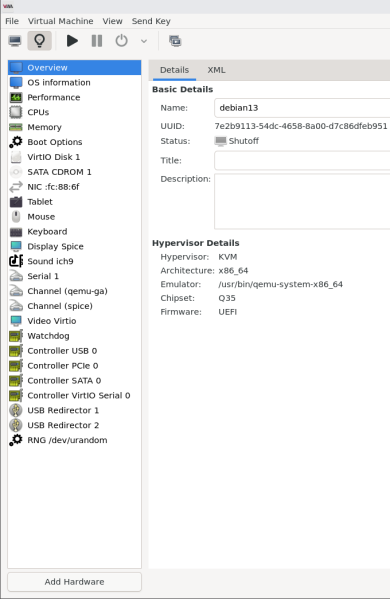Select Watchdog device
The height and width of the screenshot is (599, 390).
click(74, 336)
